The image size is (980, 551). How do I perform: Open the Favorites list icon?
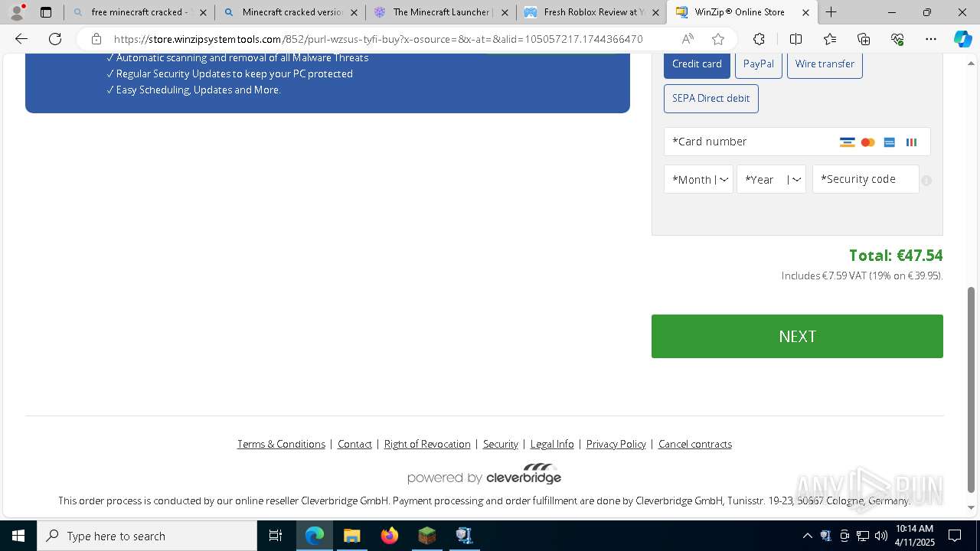pos(830,39)
